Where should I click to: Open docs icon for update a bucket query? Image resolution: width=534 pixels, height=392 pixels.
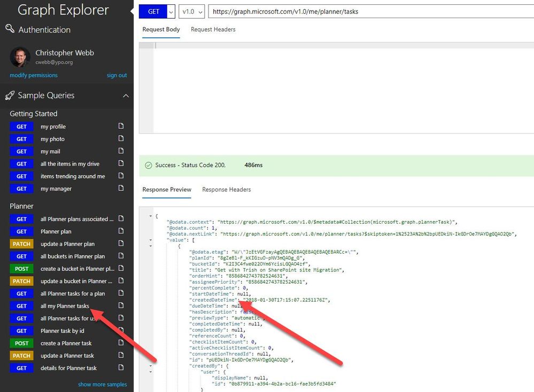[x=121, y=280]
